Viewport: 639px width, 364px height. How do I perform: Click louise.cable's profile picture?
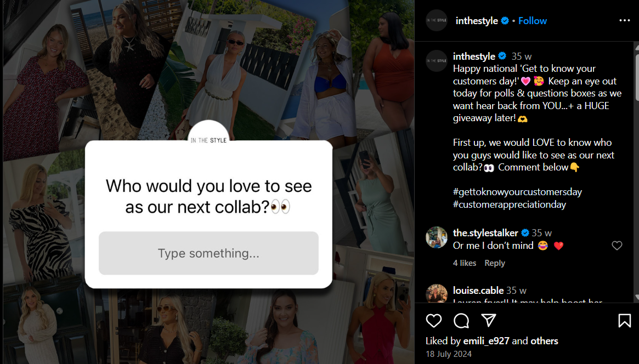[437, 293]
